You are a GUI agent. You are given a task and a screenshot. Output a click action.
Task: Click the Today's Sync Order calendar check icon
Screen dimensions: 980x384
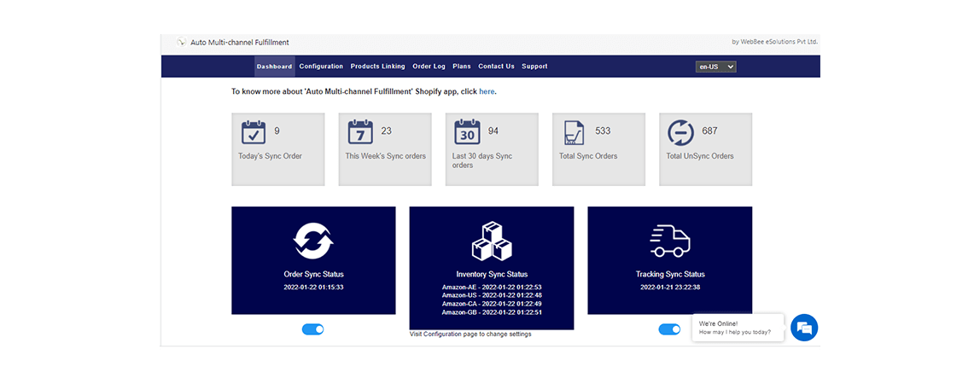click(254, 133)
